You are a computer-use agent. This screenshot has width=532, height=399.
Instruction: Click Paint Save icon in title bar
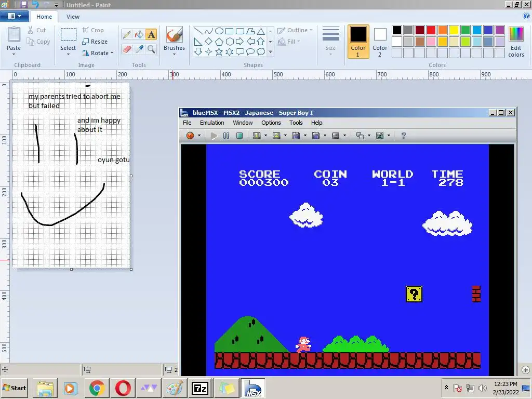[24, 5]
